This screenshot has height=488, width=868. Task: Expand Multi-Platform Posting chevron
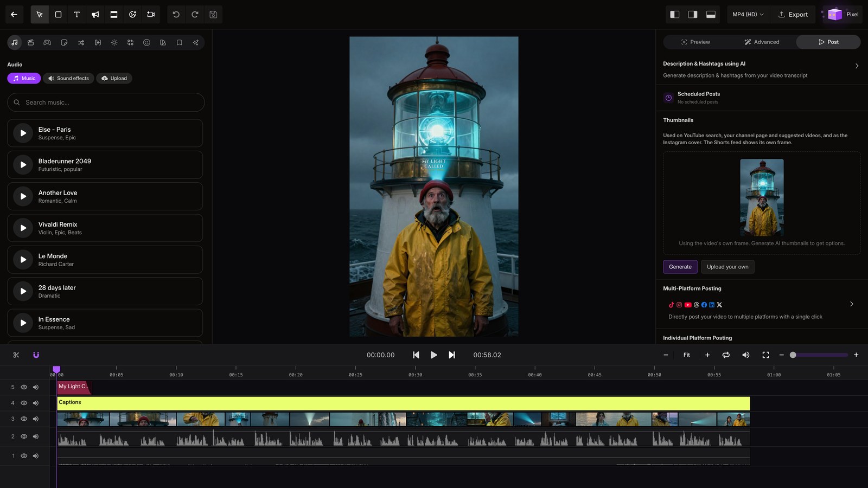pos(852,304)
